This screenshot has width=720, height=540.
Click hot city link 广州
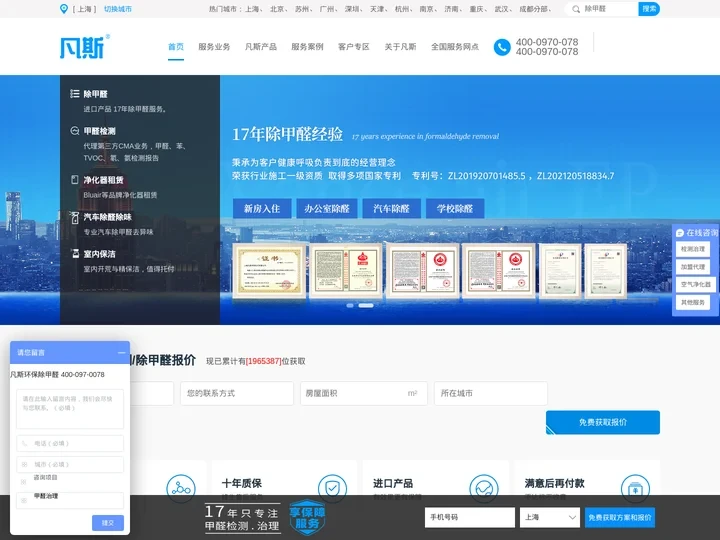(x=326, y=9)
